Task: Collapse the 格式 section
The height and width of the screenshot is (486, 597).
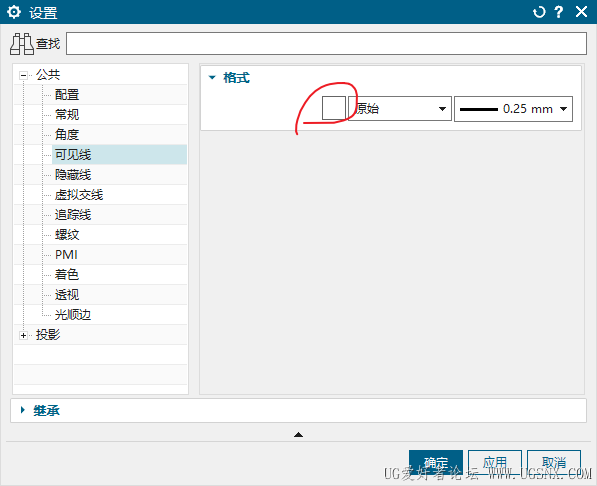Action: 212,78
